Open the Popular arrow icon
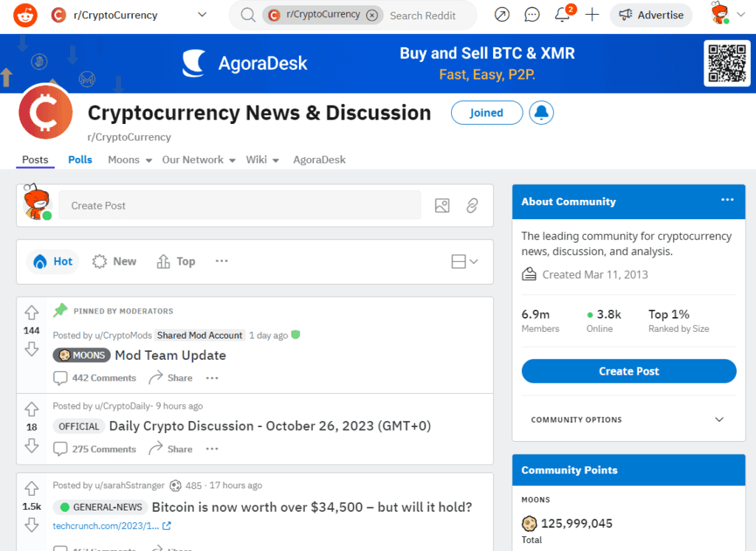This screenshot has height=551, width=756. tap(502, 15)
